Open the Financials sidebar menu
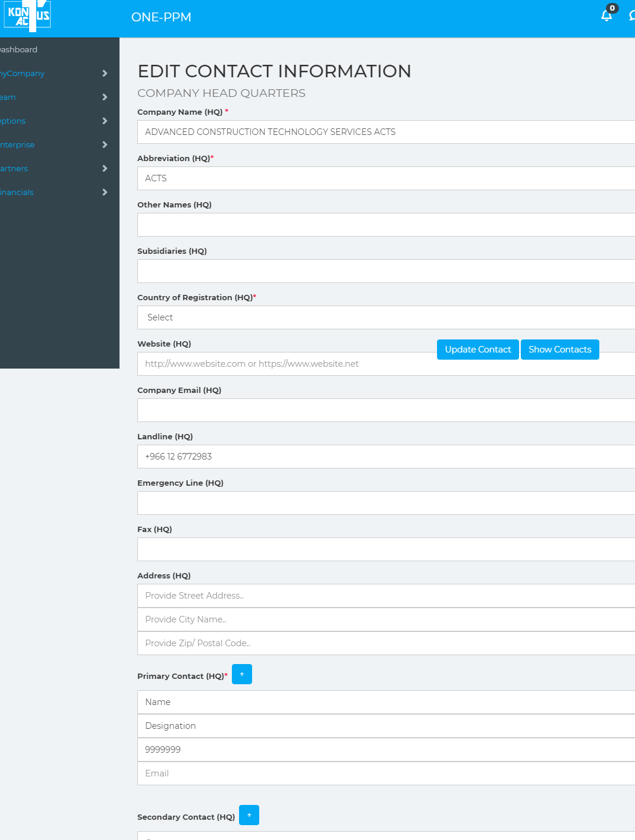635x840 pixels. [x=17, y=192]
